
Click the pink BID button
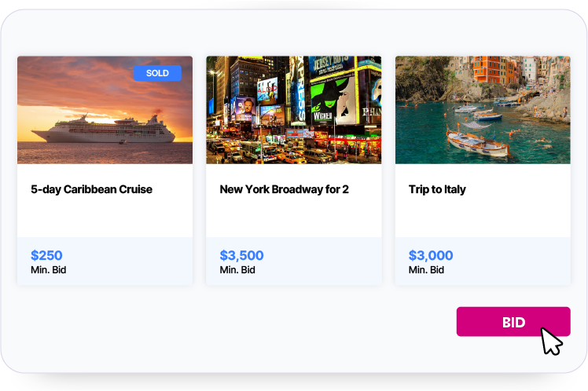(513, 322)
